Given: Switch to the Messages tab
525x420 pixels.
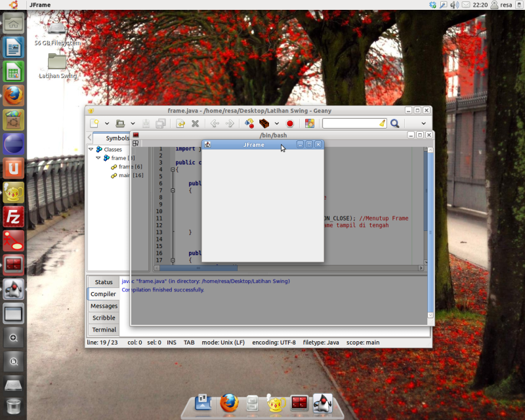Looking at the screenshot, I should pos(104,306).
